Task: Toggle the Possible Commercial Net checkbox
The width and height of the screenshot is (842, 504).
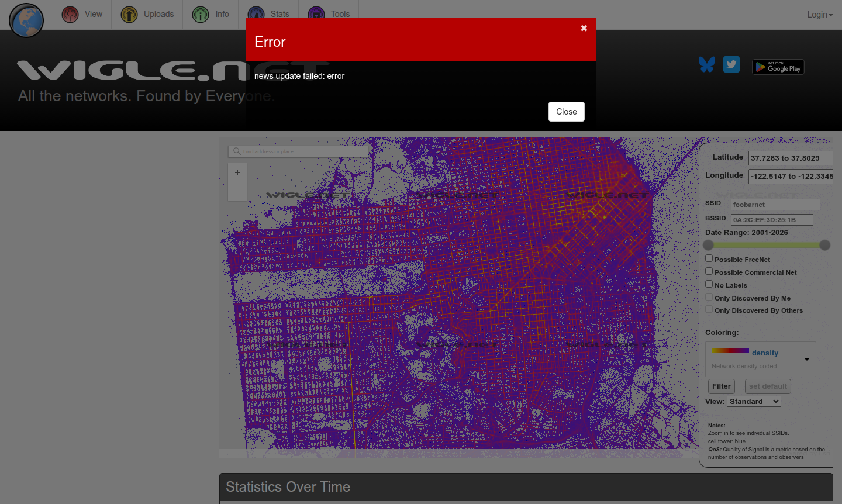Action: tap(709, 271)
